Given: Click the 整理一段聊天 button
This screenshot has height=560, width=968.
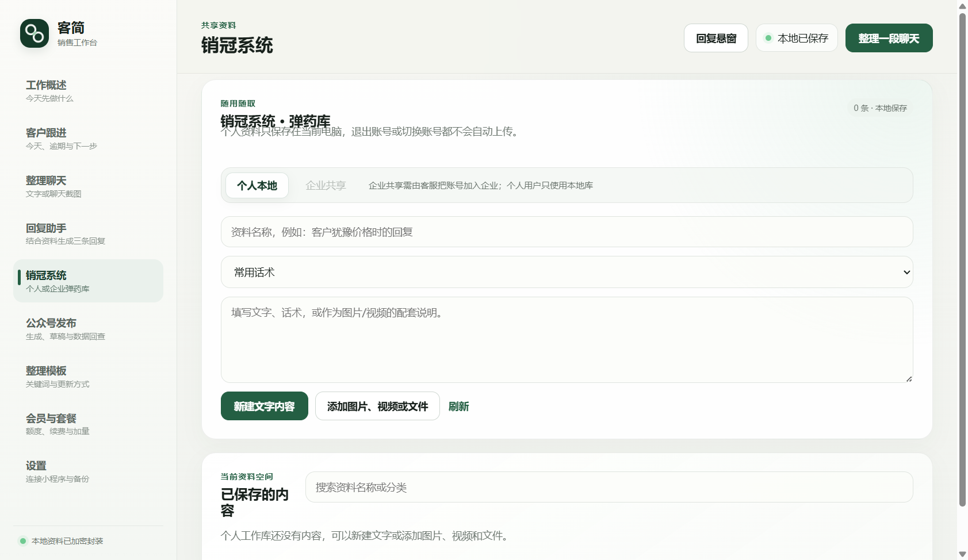Looking at the screenshot, I should (x=889, y=38).
